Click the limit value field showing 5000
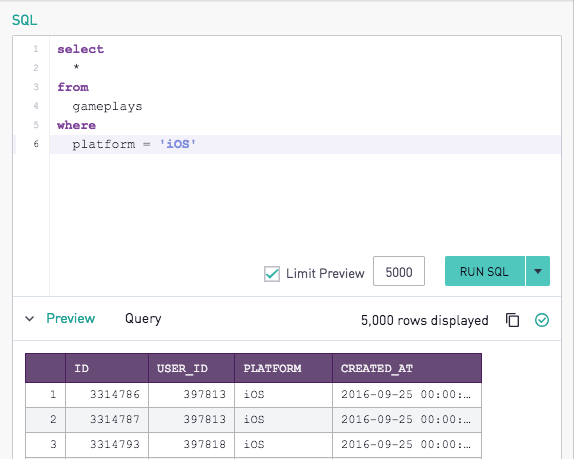Screen dimensions: 574x459 (399, 271)
